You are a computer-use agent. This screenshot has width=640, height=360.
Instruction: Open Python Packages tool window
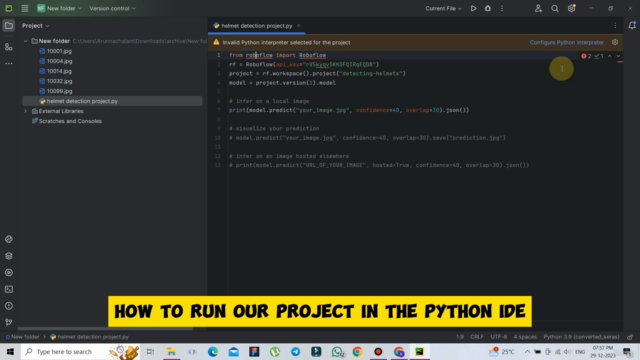[x=9, y=239]
